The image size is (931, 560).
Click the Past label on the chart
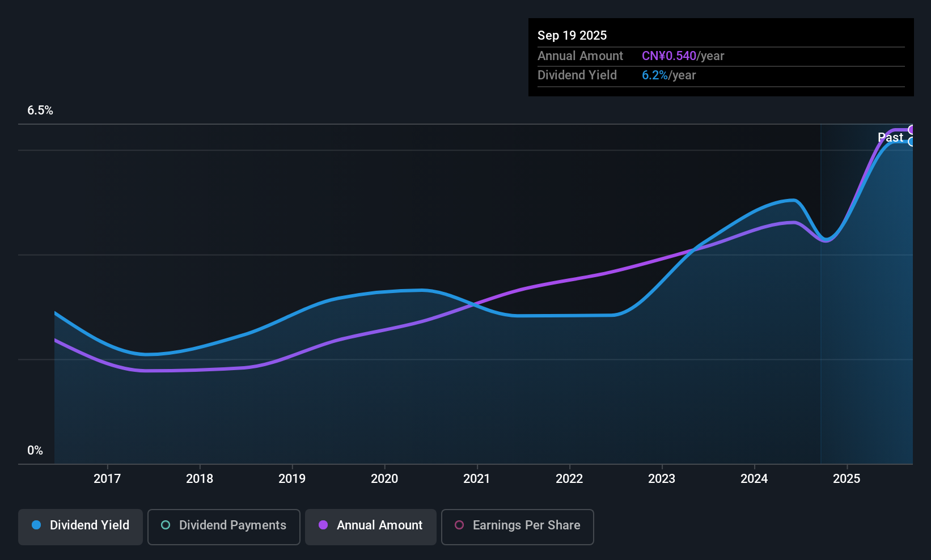click(891, 137)
